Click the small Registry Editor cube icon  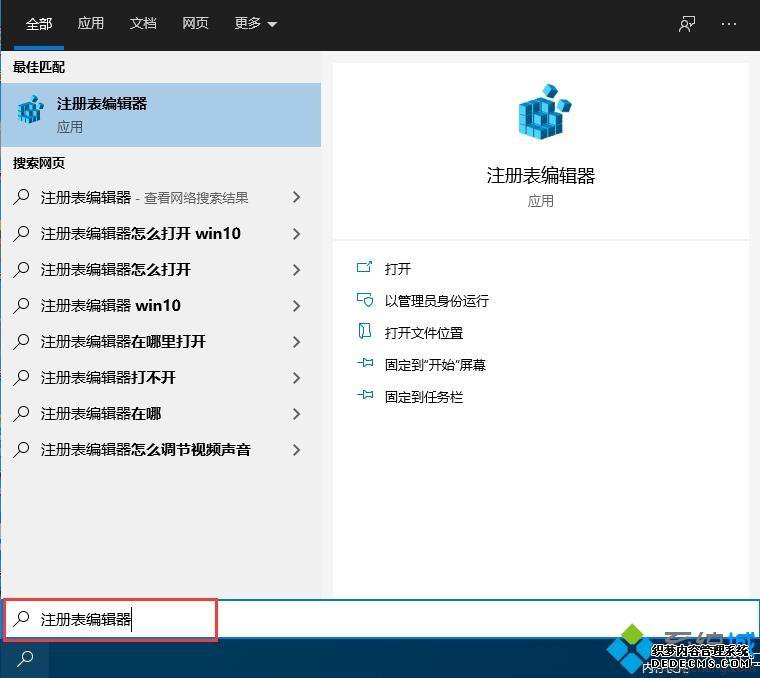(31, 110)
